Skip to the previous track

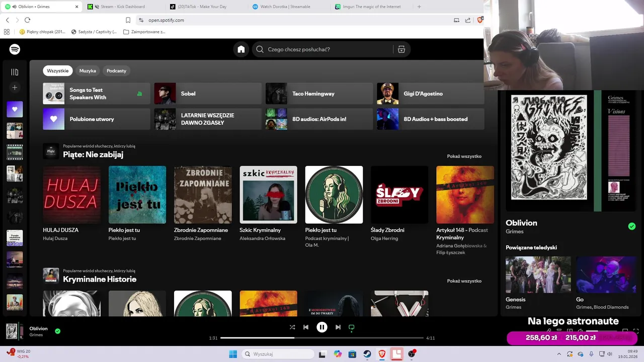click(305, 327)
